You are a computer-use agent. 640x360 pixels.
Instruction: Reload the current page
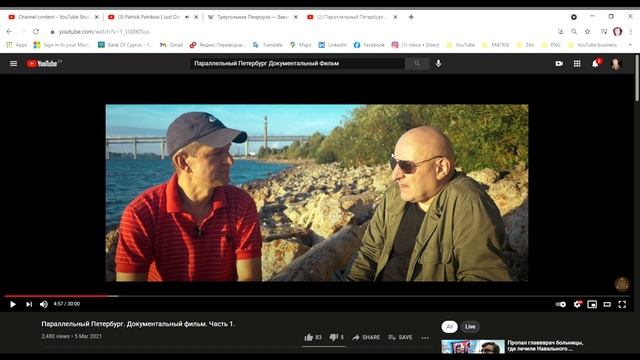(36, 31)
